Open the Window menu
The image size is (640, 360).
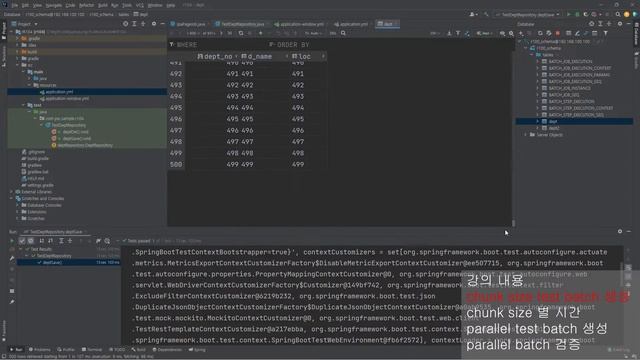pyautogui.click(x=155, y=5)
